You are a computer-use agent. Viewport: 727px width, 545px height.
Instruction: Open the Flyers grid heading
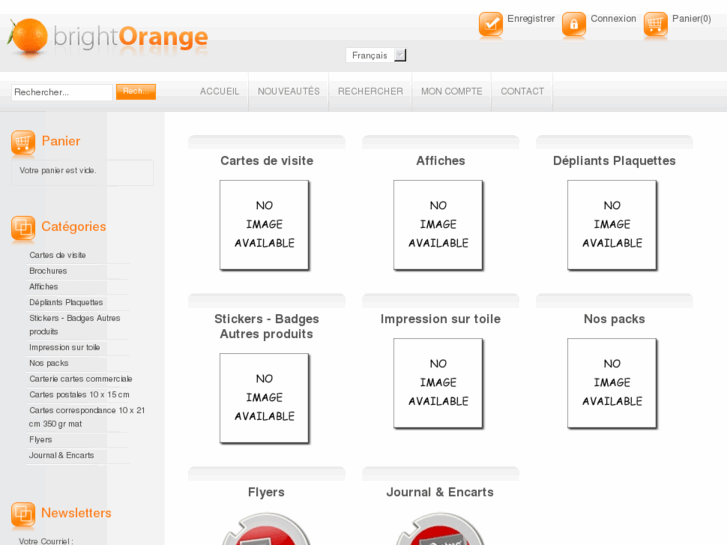pos(266,492)
